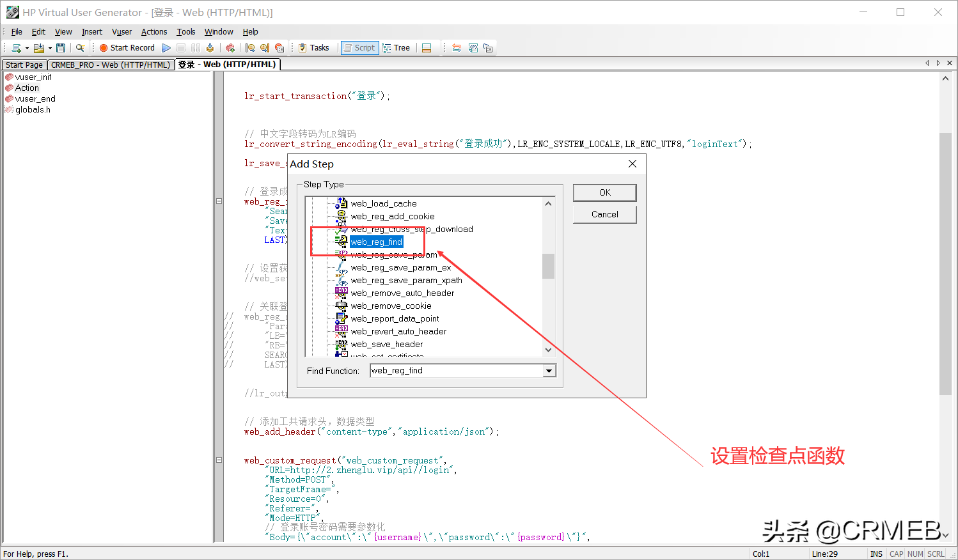Viewport: 958px width, 560px height.
Task: Toggle Script view button
Action: [x=359, y=48]
